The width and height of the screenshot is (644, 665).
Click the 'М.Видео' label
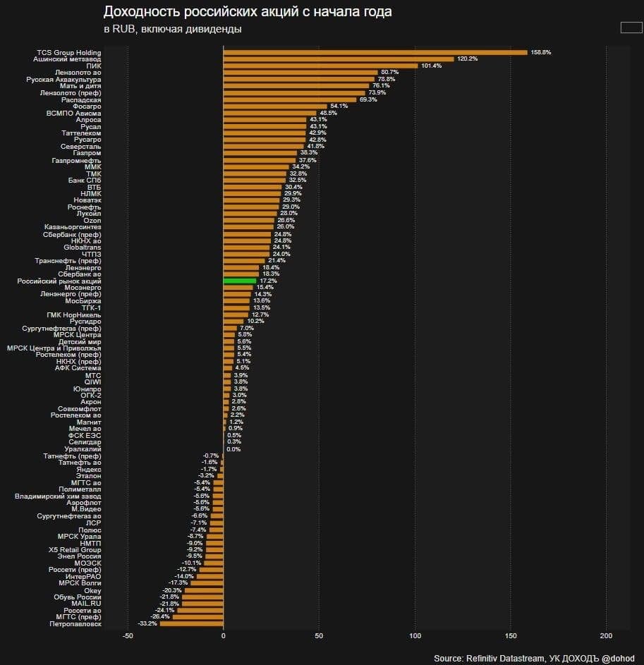tap(86, 509)
